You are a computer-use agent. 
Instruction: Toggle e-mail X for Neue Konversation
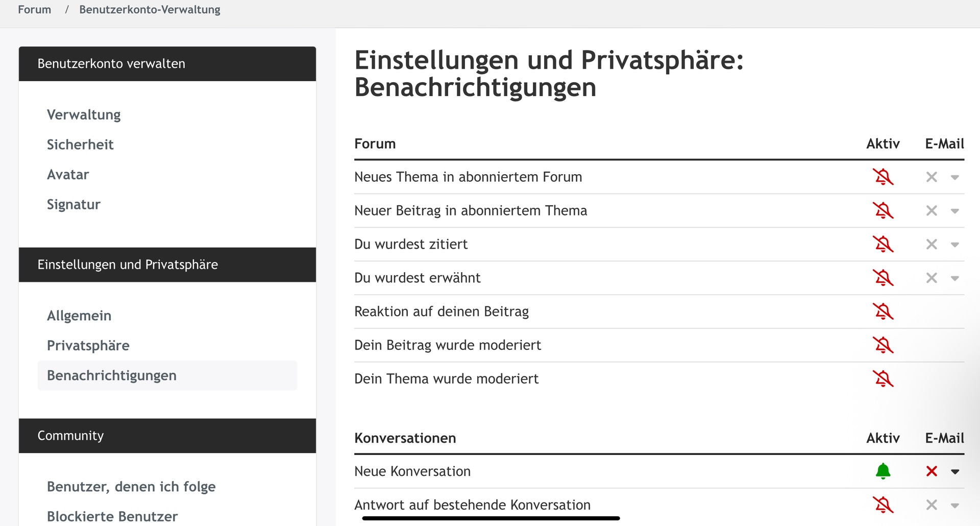click(932, 471)
